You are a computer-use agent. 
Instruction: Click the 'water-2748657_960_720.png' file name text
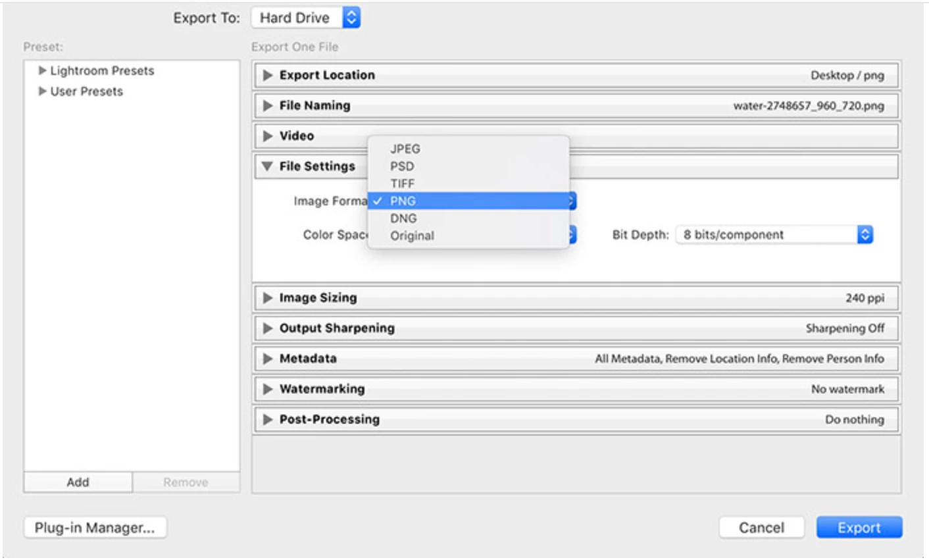pos(809,106)
